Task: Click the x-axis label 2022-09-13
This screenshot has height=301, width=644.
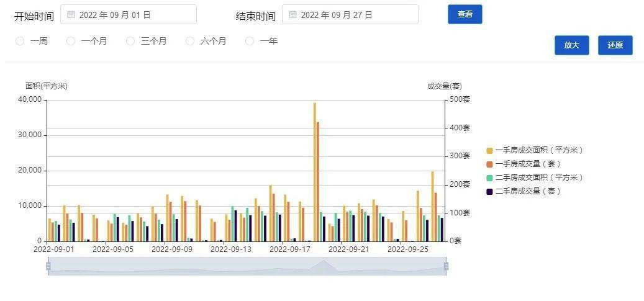Action: pyautogui.click(x=231, y=249)
